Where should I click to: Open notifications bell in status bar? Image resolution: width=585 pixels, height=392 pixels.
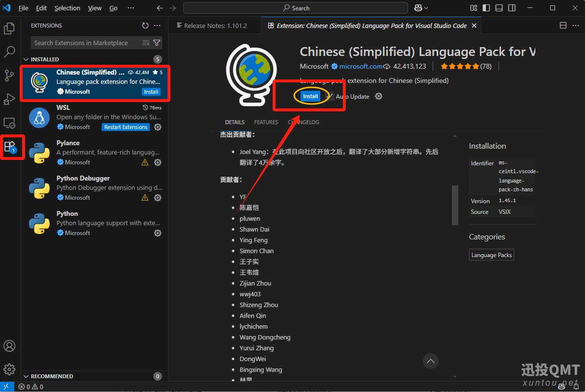pyautogui.click(x=576, y=387)
